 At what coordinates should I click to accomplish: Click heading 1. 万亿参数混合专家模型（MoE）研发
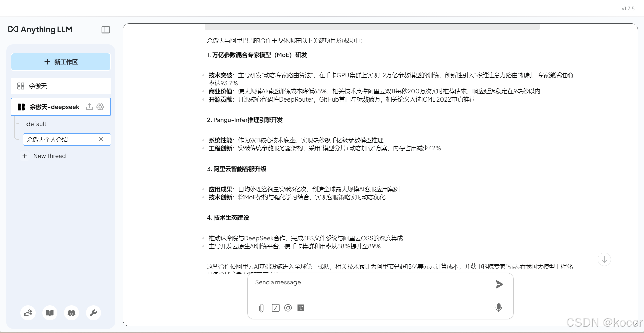257,55
